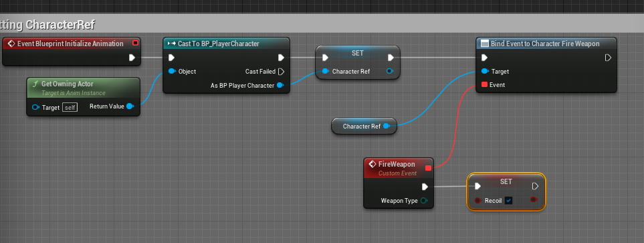This screenshot has height=243, width=644.
Task: Click the FireWeapon red delegate output pin
Action: (429, 168)
